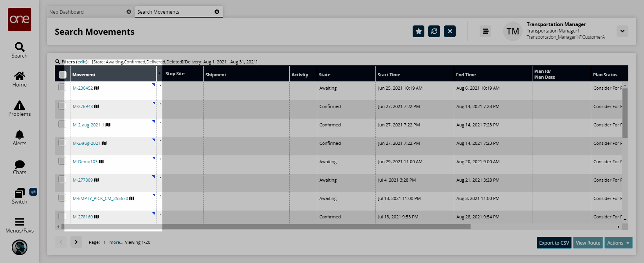This screenshot has height=263, width=644.
Task: Go to next page arrow
Action: coord(76,242)
